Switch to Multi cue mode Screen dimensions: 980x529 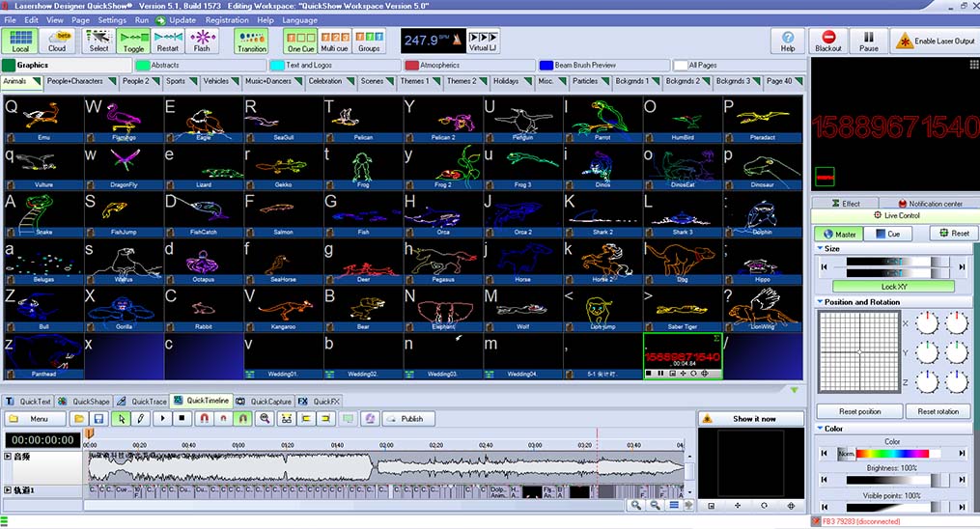point(334,41)
